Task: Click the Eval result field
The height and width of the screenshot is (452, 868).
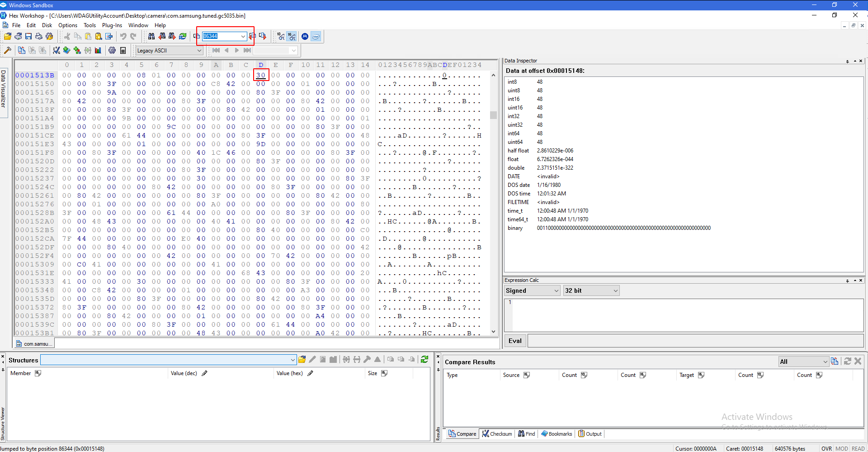Action: tap(695, 341)
